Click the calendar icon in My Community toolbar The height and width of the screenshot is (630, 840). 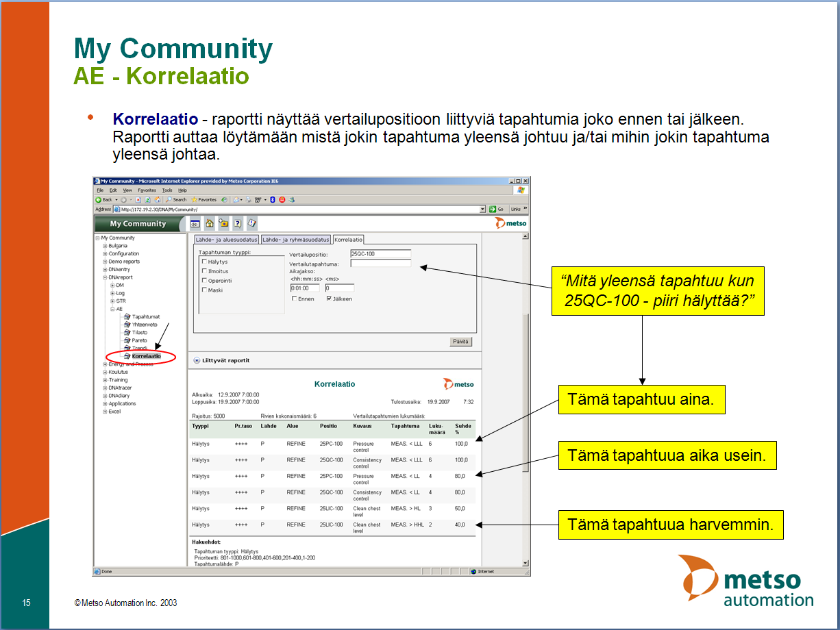(x=195, y=223)
